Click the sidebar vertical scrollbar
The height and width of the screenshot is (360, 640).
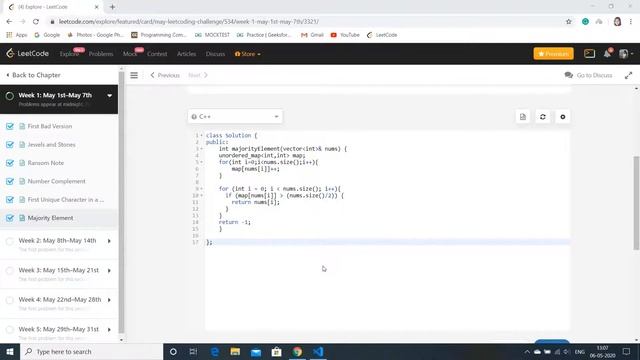point(121,203)
